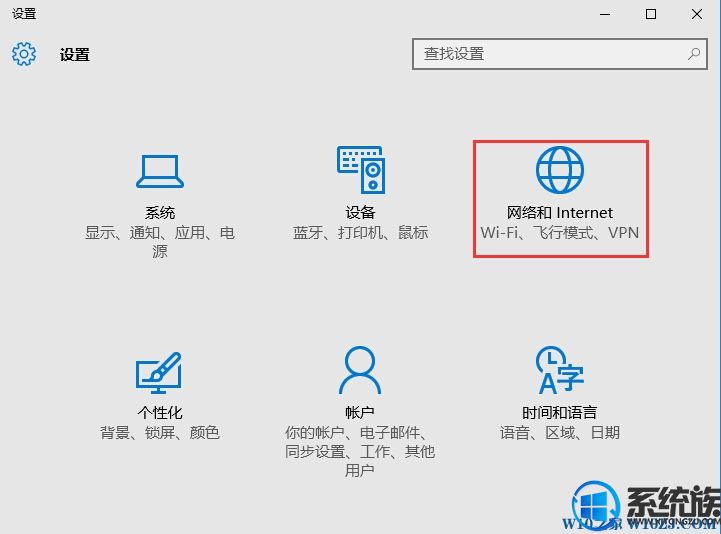This screenshot has width=721, height=534.
Task: Click the Wi-Fi、飞行模式、VPN description
Action: pos(560,233)
